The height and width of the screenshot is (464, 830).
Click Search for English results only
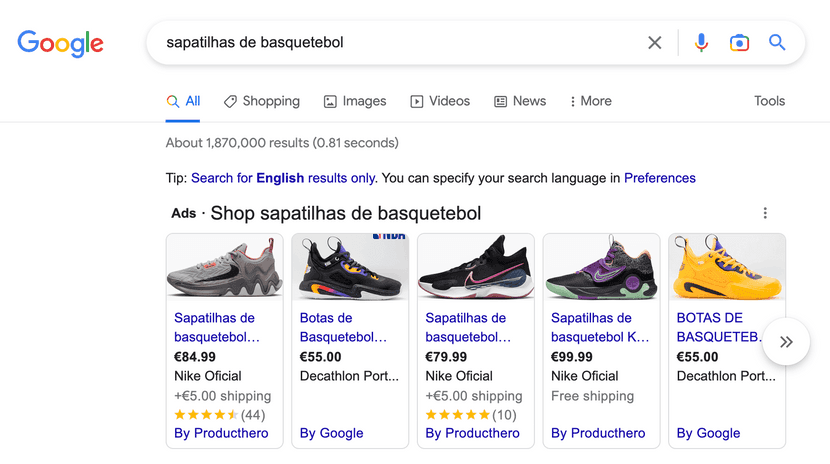[x=283, y=178]
